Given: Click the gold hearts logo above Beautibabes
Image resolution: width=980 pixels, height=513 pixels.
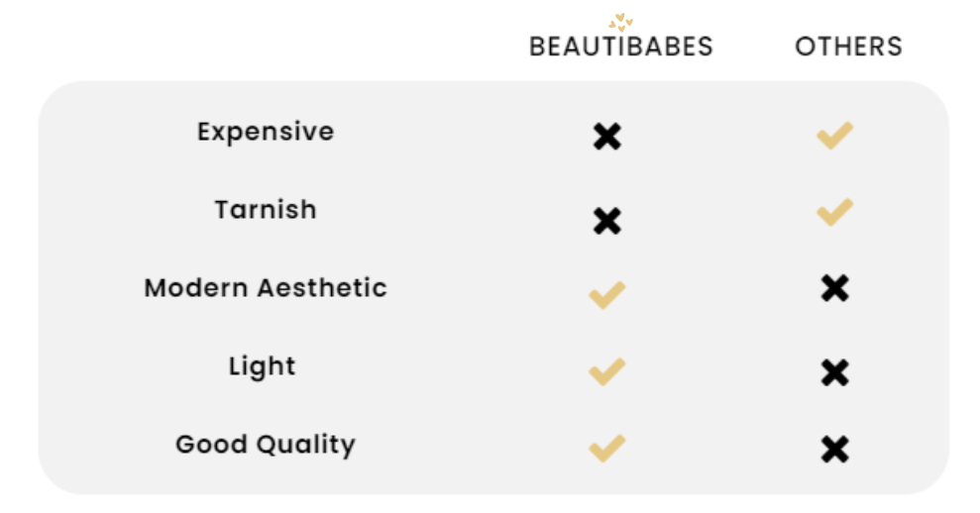Looking at the screenshot, I should point(620,23).
